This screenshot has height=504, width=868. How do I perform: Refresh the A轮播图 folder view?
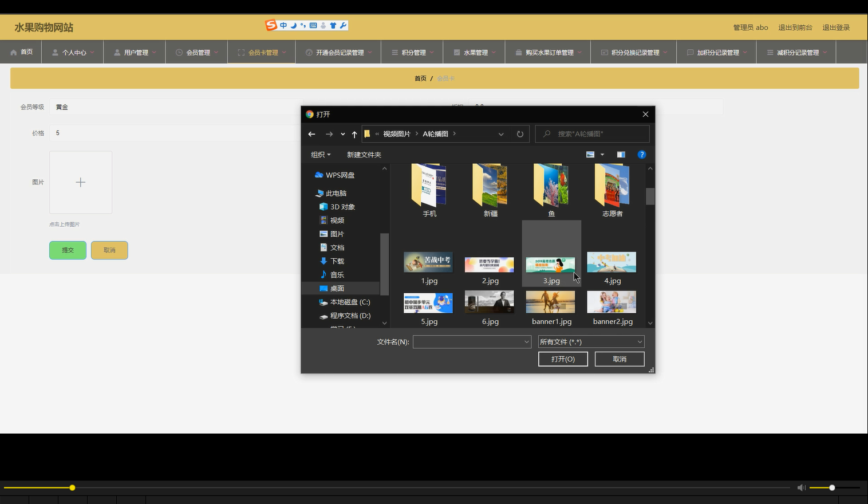[520, 134]
